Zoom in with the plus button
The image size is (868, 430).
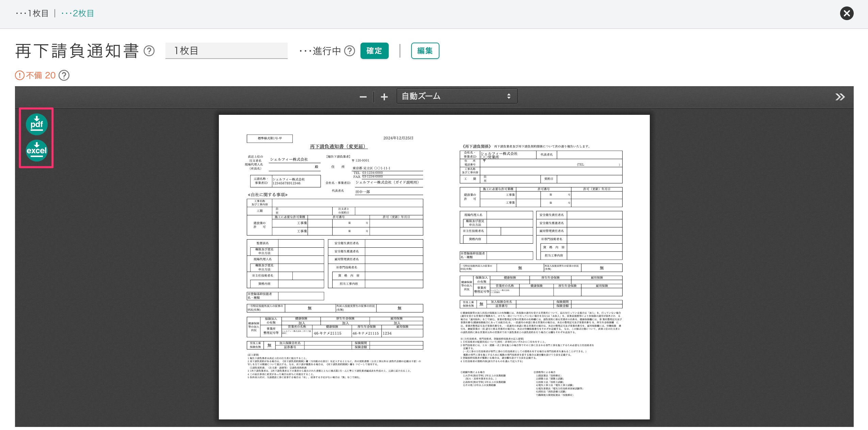[384, 97]
